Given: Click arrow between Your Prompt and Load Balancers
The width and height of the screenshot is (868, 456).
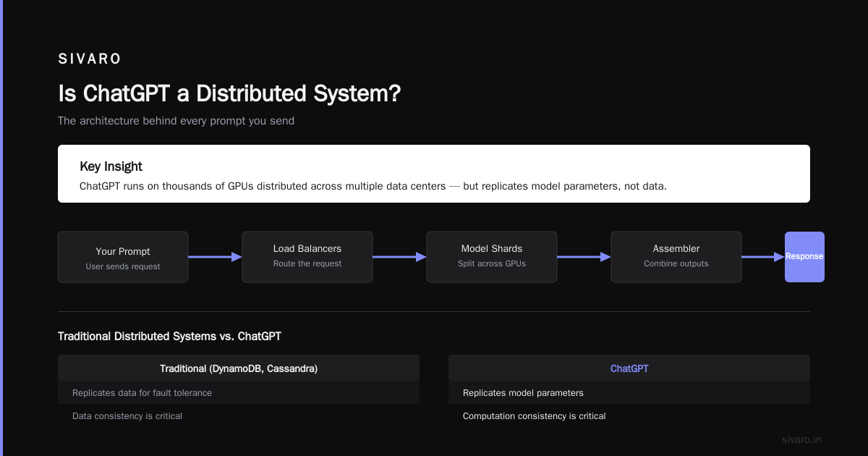Looking at the screenshot, I should point(215,257).
